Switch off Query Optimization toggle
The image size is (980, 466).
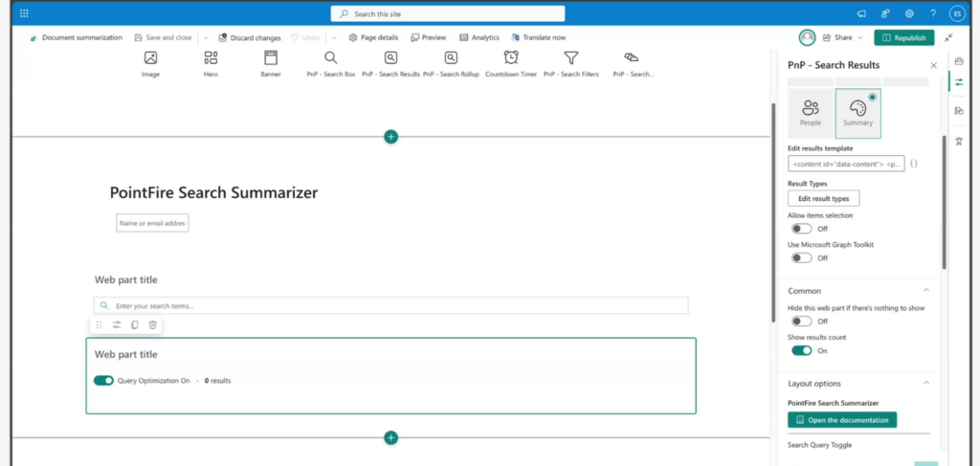(x=103, y=381)
